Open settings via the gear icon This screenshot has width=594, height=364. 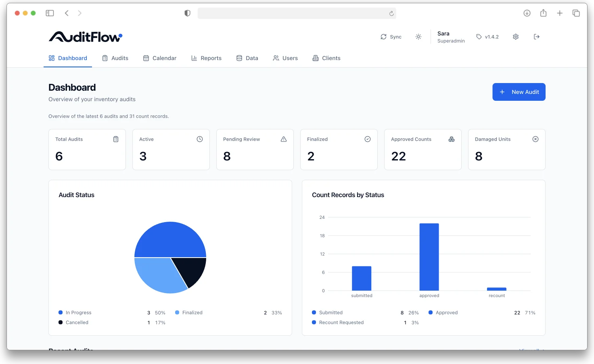tap(516, 37)
